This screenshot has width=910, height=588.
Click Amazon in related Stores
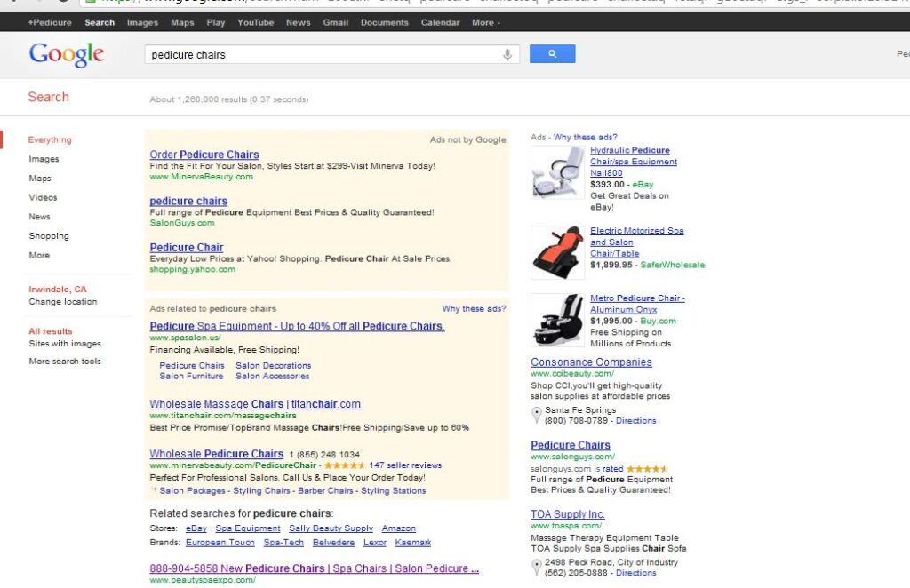tap(399, 528)
